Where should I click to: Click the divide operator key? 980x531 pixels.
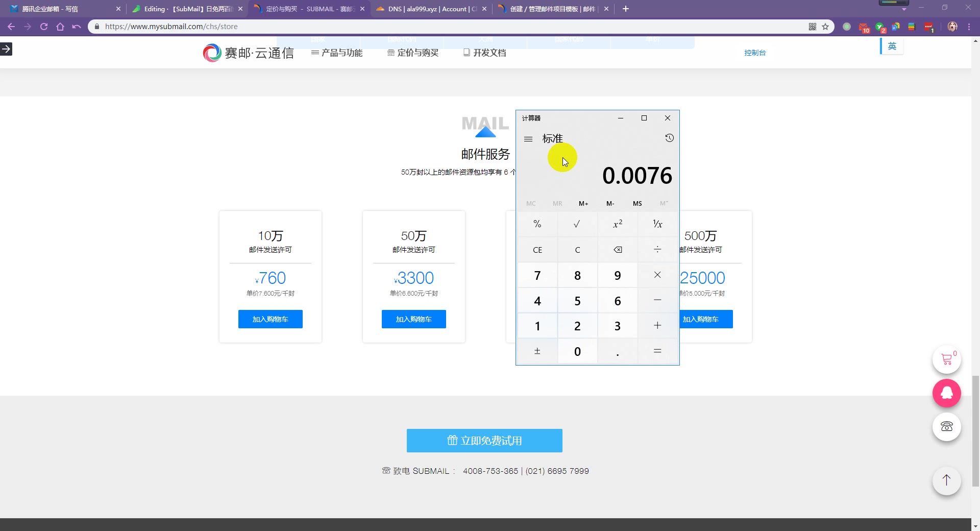pyautogui.click(x=657, y=250)
